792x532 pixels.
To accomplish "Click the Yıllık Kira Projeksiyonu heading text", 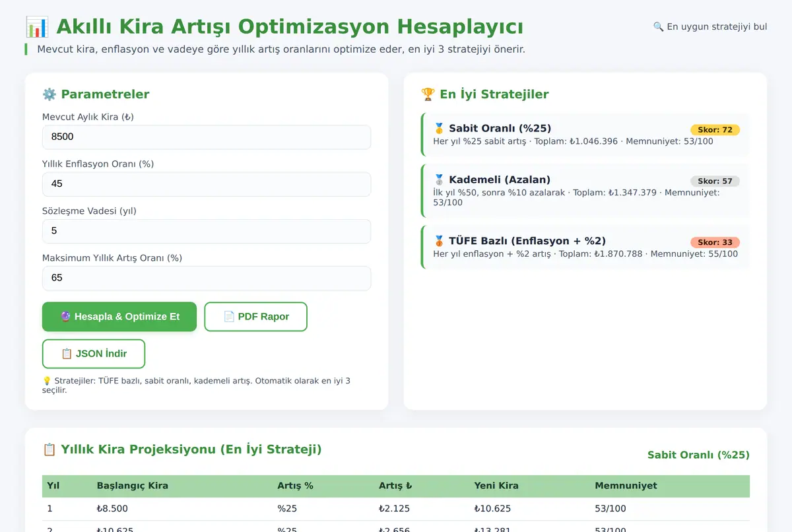I will (x=191, y=449).
